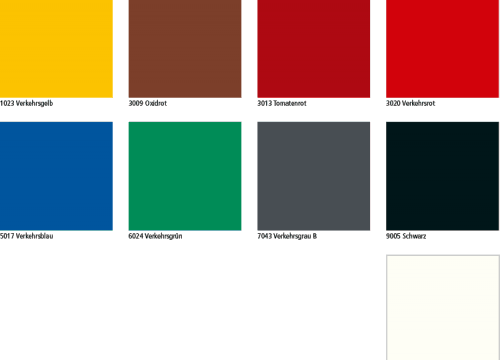Viewport: 500px width, 360px height.
Task: Click the words 'Verkehrsgrau B' in the label
Action: [295, 236]
